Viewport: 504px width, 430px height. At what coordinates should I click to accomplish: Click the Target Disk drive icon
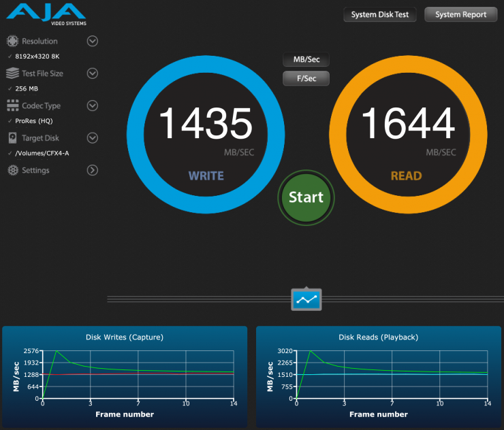[12, 138]
